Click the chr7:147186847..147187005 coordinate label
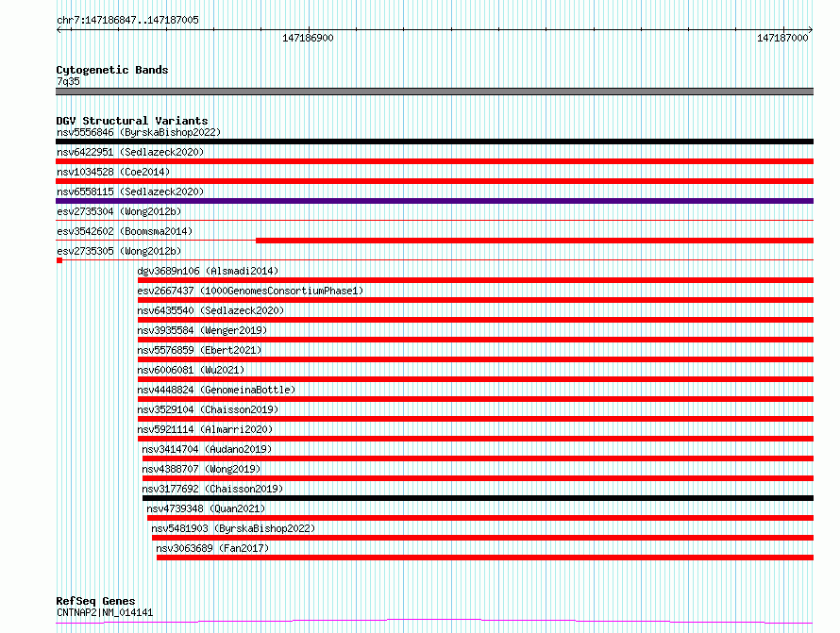The image size is (840, 633). [127, 20]
